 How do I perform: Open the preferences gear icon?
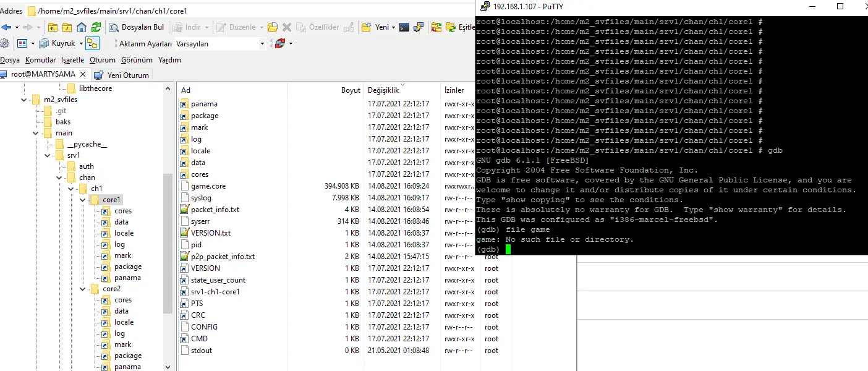tap(4, 43)
